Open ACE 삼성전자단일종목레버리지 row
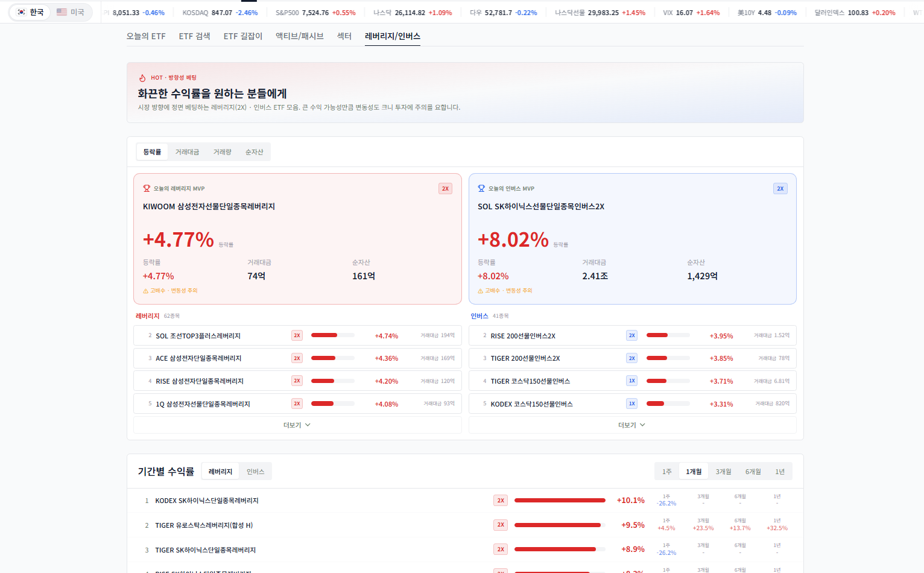Viewport: 924px width, 573px height. (x=297, y=358)
